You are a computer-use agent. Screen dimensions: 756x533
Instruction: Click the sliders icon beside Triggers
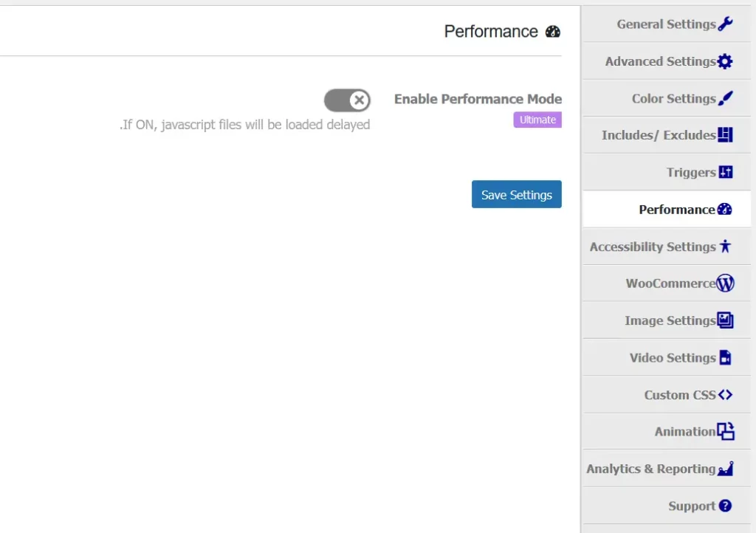click(725, 172)
